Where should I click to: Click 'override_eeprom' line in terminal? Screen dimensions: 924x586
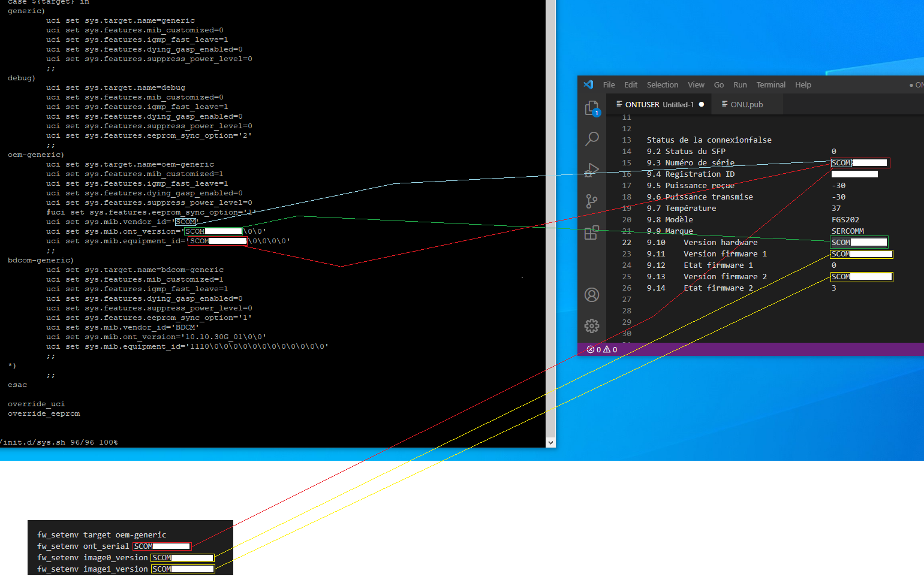click(x=43, y=414)
